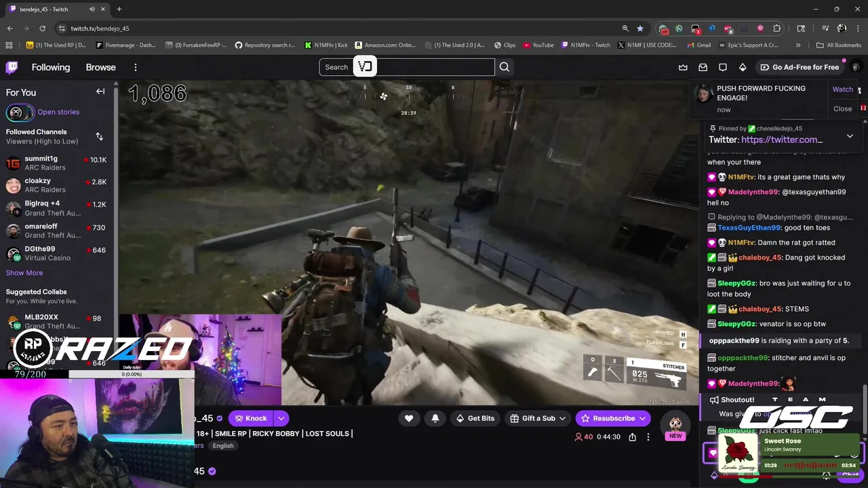Open Chrome Extensions puzzle icon
Screen dimensions: 868x488
[x=776, y=28]
